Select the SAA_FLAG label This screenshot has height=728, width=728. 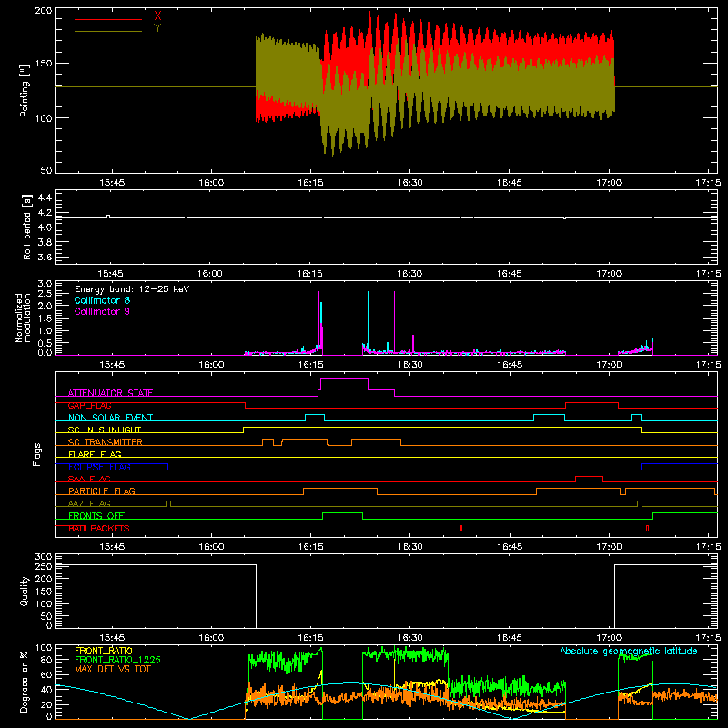(89, 479)
